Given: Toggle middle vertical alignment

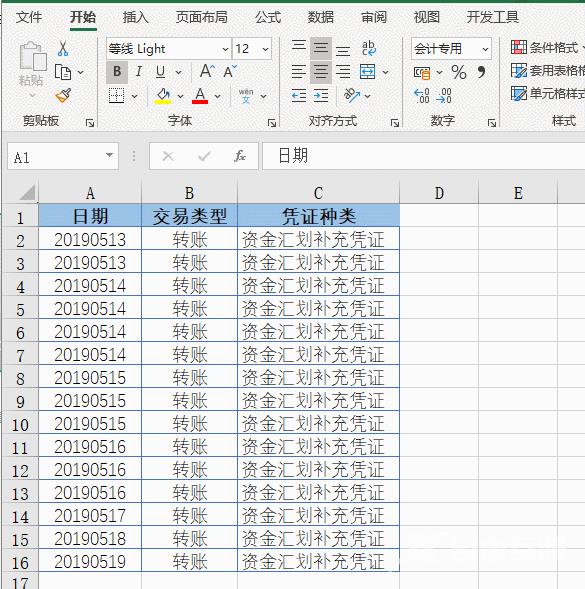Looking at the screenshot, I should [x=320, y=48].
